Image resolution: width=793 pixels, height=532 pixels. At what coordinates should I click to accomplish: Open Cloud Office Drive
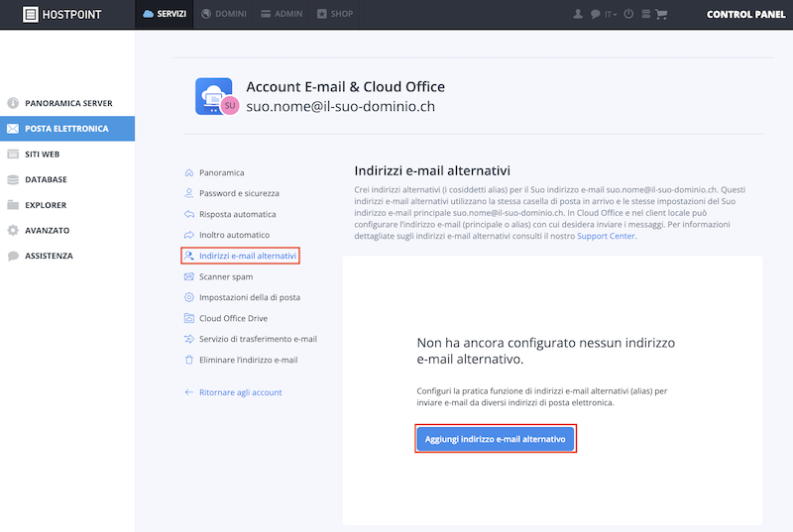coord(233,318)
